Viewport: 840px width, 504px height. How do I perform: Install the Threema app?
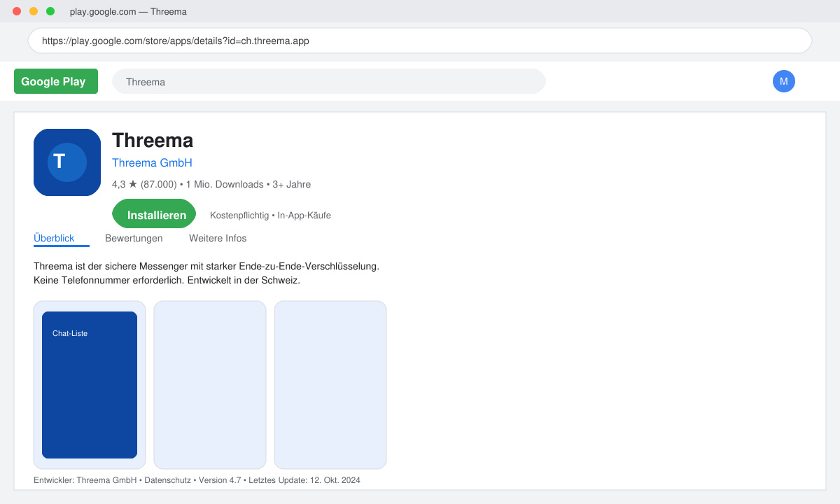[x=154, y=213]
